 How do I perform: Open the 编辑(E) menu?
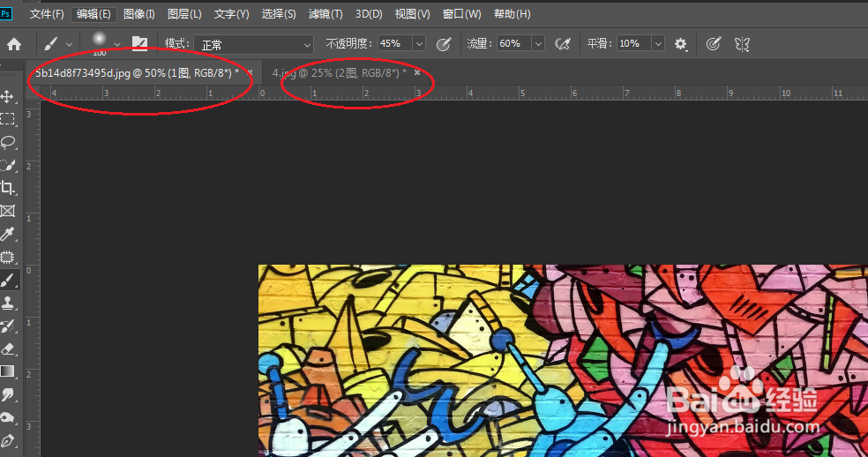pos(94,14)
